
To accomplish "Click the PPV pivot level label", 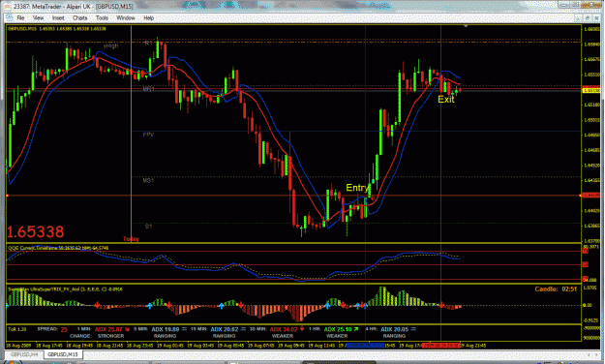I will (x=148, y=135).
